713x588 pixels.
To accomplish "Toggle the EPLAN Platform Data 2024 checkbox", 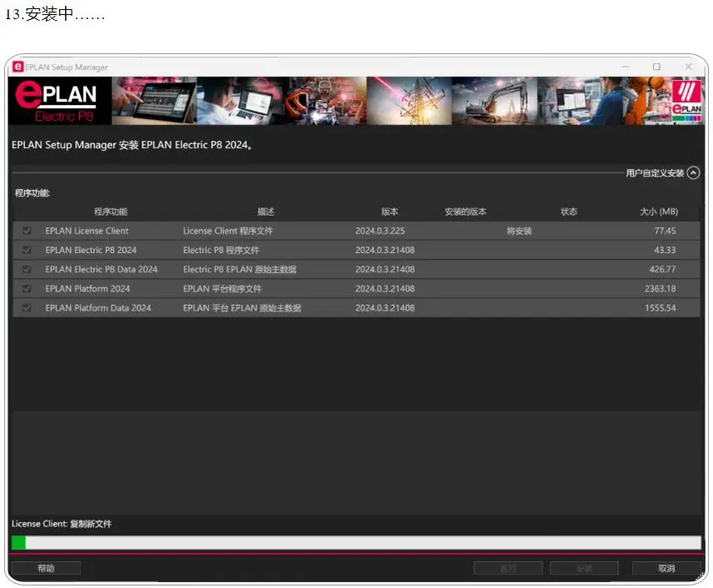I will tap(27, 308).
